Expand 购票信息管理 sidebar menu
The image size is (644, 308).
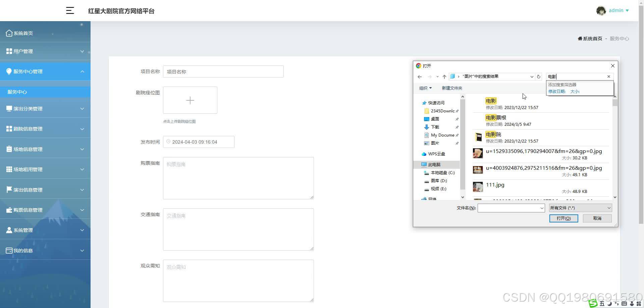click(45, 210)
